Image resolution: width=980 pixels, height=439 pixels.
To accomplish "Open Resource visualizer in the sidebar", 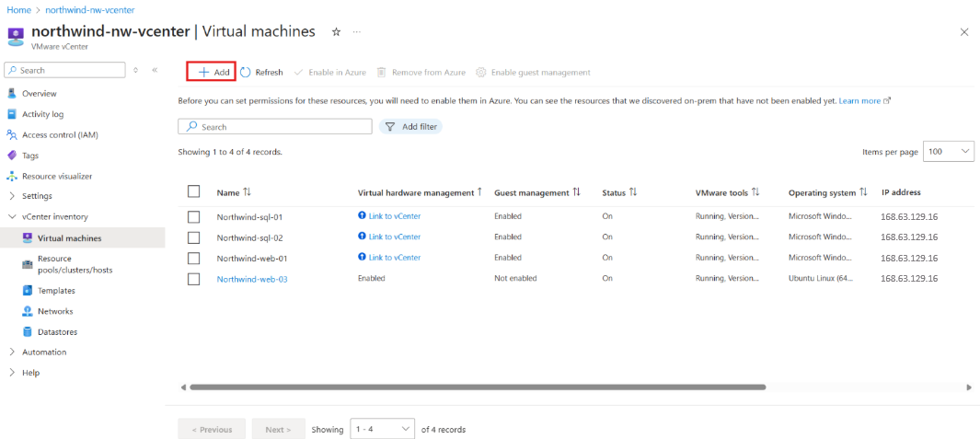I will pos(57,177).
